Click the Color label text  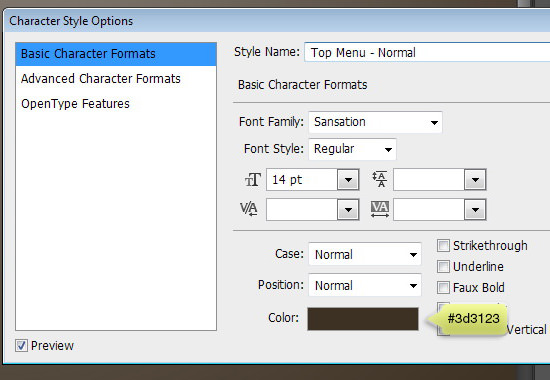[283, 318]
